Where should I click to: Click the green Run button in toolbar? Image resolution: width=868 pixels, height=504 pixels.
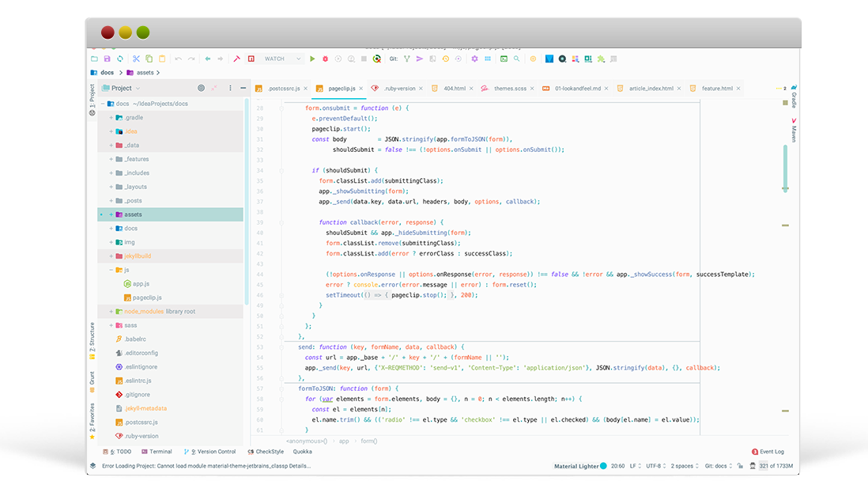pos(312,59)
